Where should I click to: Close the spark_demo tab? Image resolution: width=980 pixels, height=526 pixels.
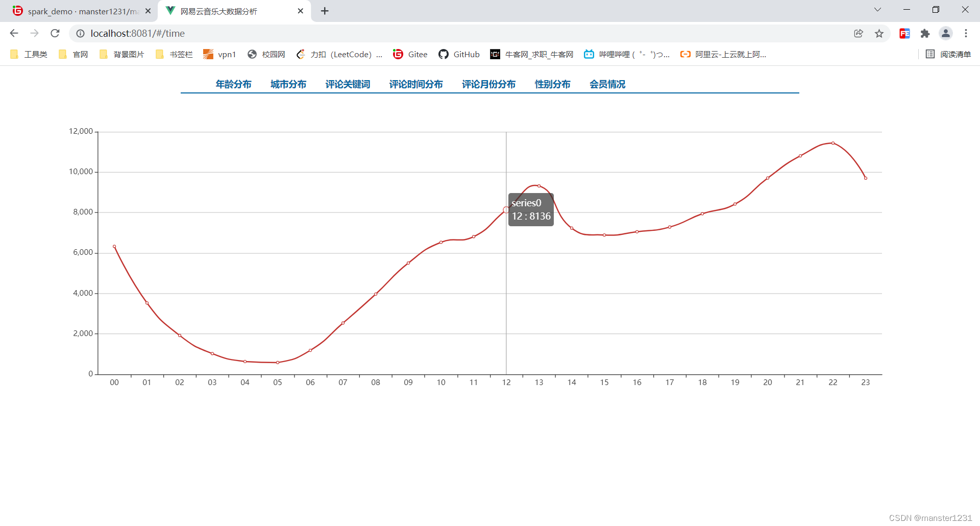[x=148, y=11]
